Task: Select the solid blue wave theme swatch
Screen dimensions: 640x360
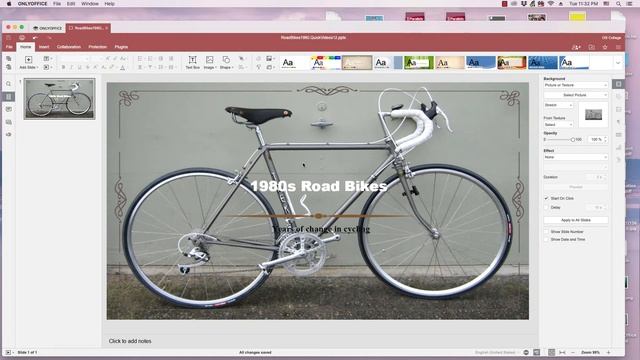Action: 481,62
